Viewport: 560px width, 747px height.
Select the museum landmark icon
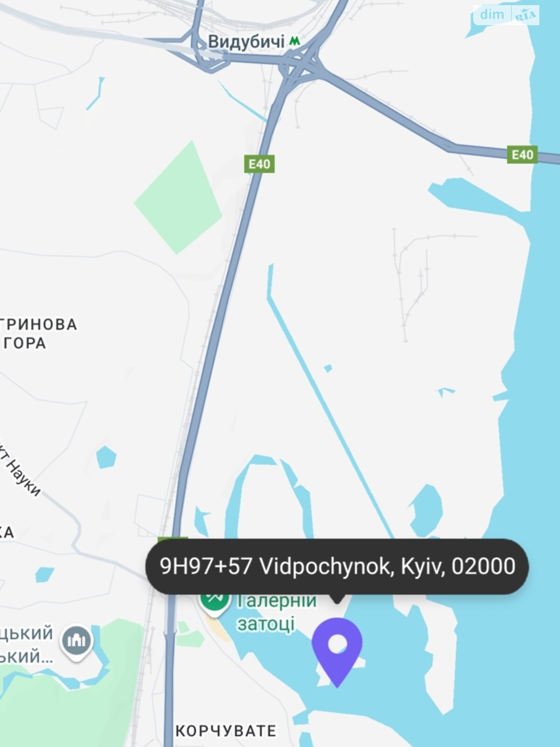click(77, 641)
